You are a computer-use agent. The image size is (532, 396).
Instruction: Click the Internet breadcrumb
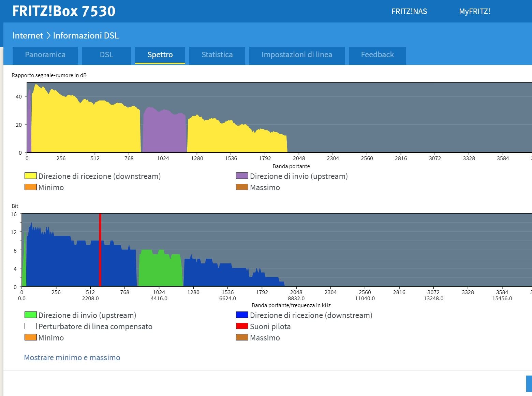coord(28,35)
